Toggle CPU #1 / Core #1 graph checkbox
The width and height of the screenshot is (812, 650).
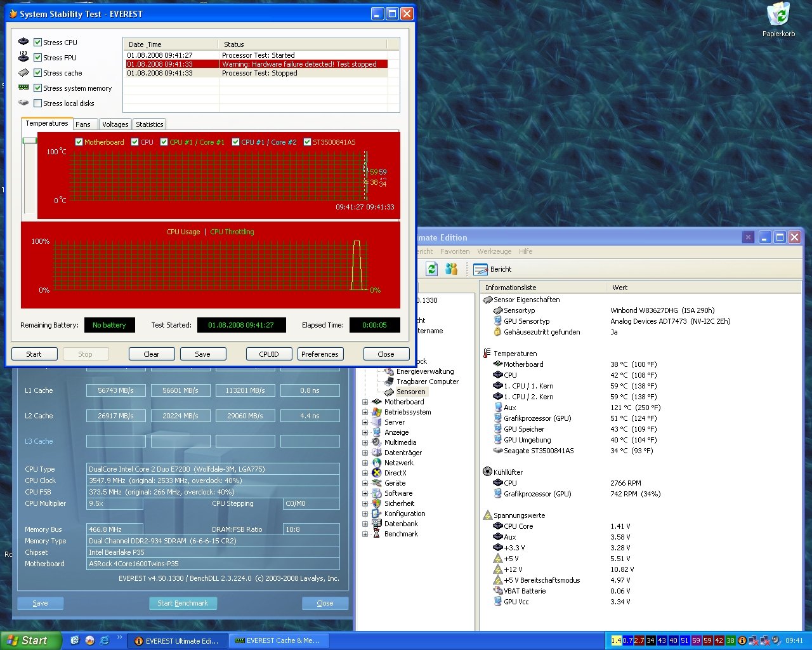[x=164, y=142]
